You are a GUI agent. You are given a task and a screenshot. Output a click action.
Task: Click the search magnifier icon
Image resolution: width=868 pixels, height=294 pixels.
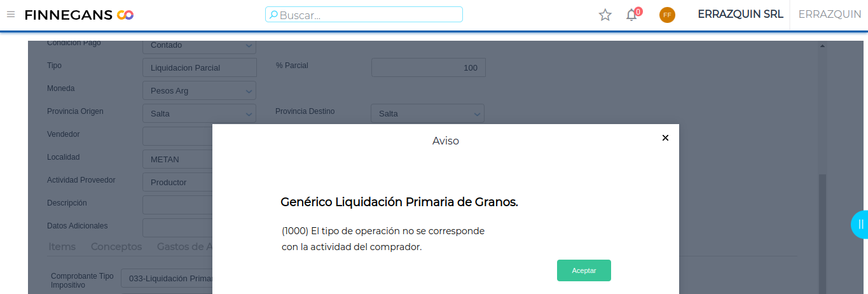[x=273, y=15]
